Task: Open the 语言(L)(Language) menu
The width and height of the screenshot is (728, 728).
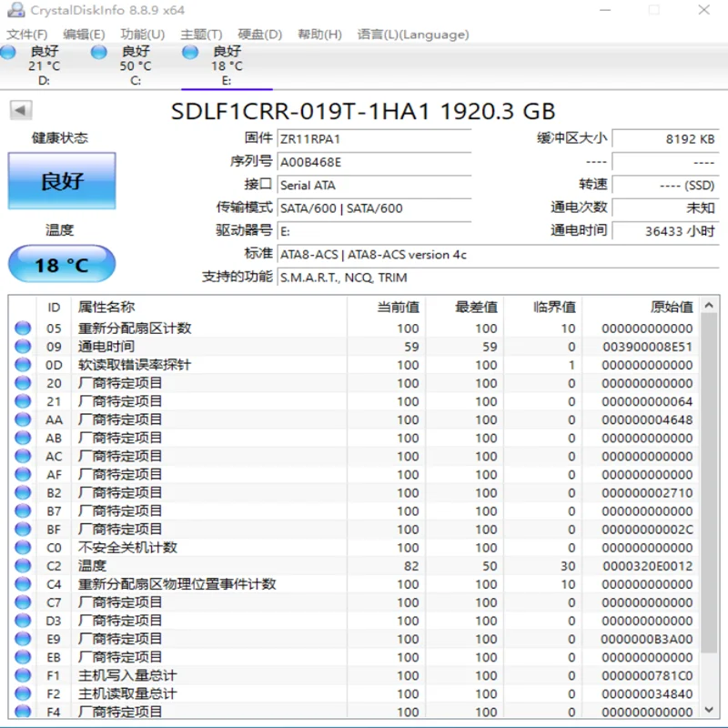Action: tap(413, 35)
